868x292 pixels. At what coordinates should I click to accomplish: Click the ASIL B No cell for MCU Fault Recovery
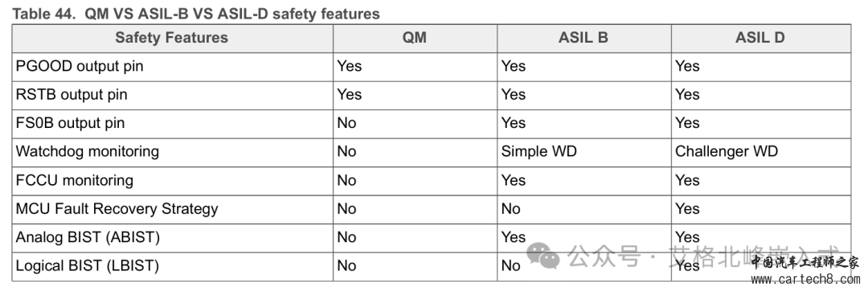pos(510,209)
